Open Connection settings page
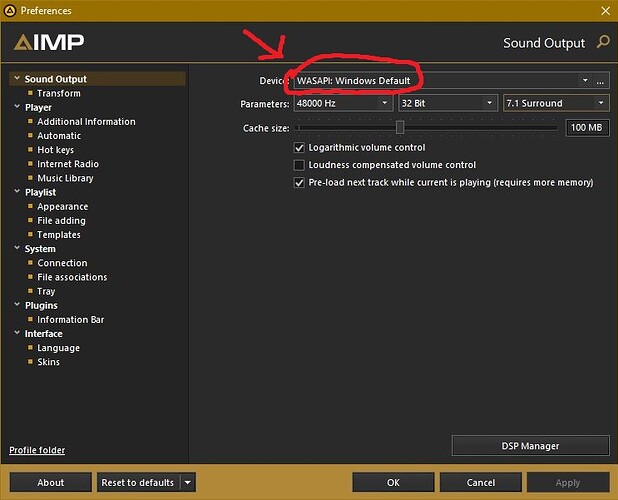The height and width of the screenshot is (500, 618). [x=62, y=263]
